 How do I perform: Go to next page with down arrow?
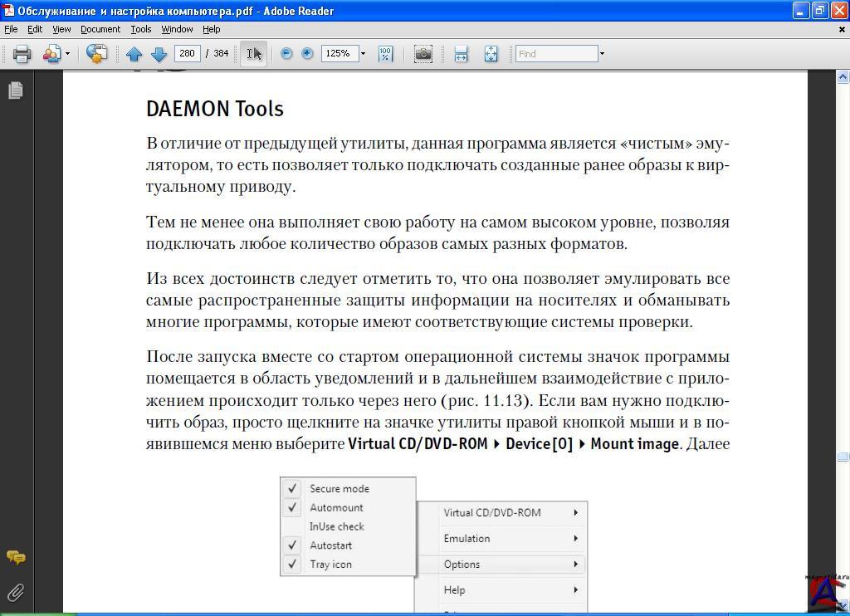(x=159, y=54)
